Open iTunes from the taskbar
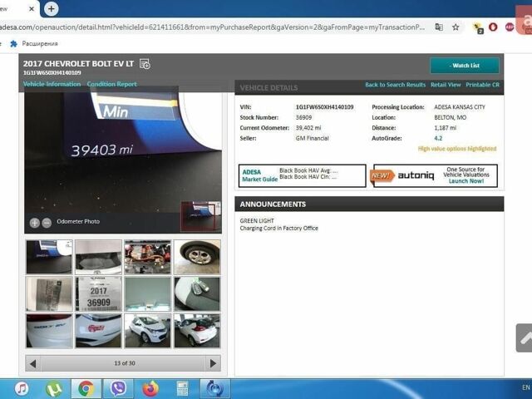The image size is (532, 399). pyautogui.click(x=22, y=388)
